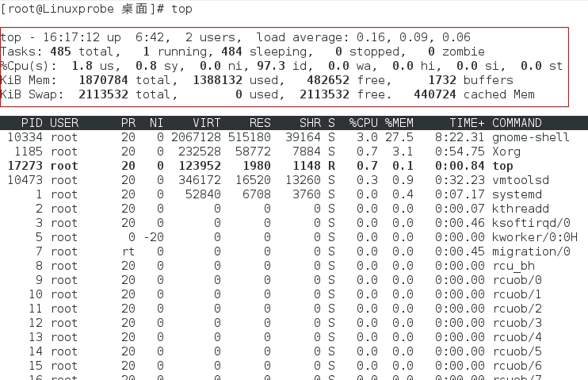Click the load average label

(302, 37)
